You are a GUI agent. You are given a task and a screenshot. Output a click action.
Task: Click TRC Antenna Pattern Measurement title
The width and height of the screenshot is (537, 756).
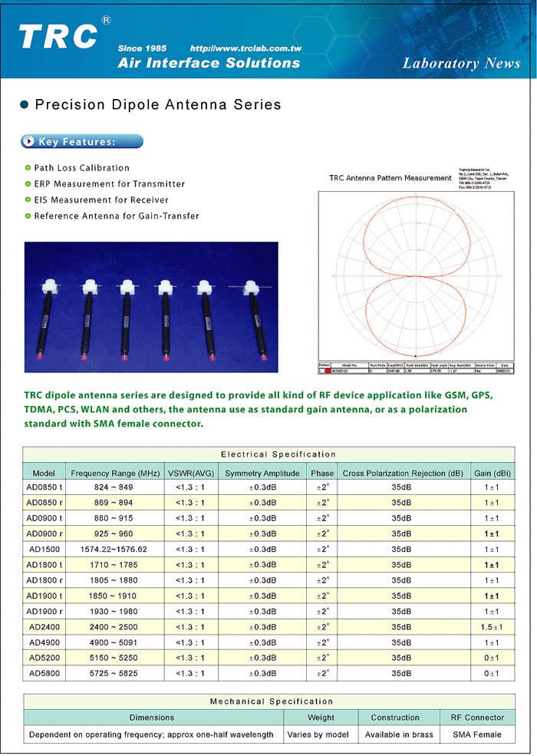point(390,178)
